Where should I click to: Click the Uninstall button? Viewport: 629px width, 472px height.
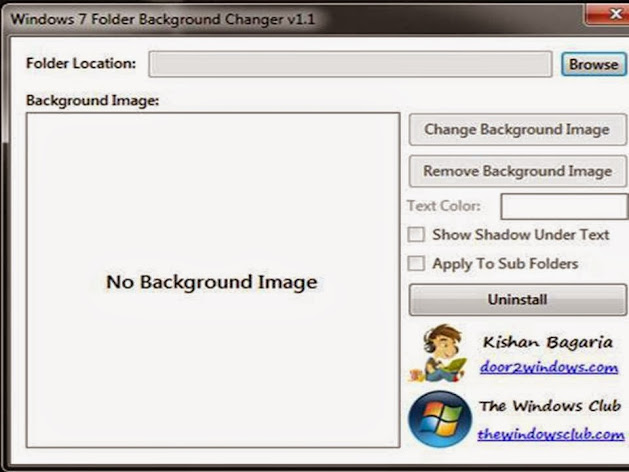[x=517, y=300]
